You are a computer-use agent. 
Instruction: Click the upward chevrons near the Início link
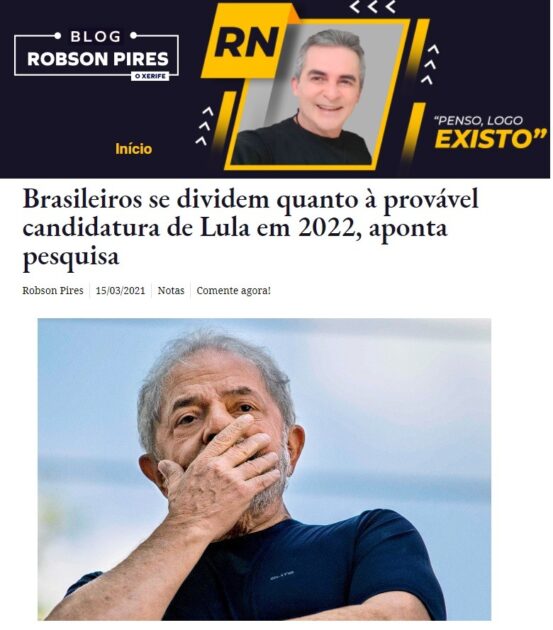click(204, 126)
